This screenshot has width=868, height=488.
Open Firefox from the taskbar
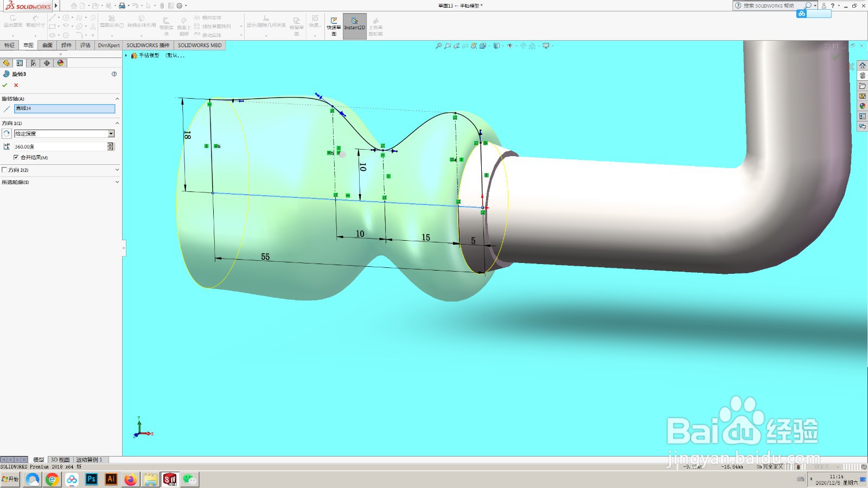point(130,479)
